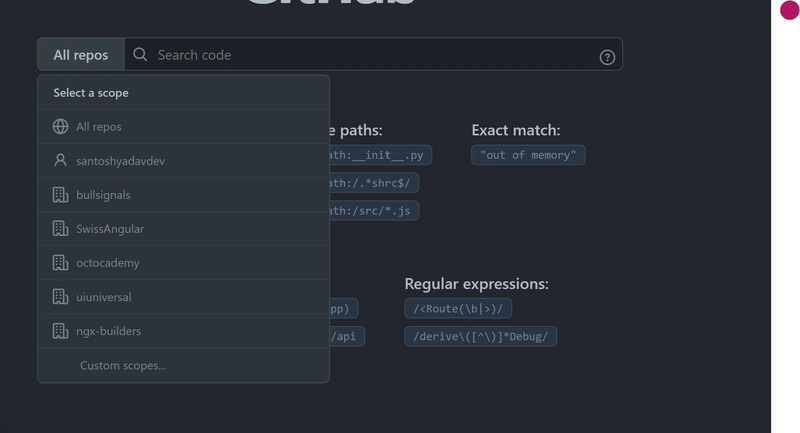Insert the path:/src/*.js example
The width and height of the screenshot is (800, 433).
pos(373,211)
